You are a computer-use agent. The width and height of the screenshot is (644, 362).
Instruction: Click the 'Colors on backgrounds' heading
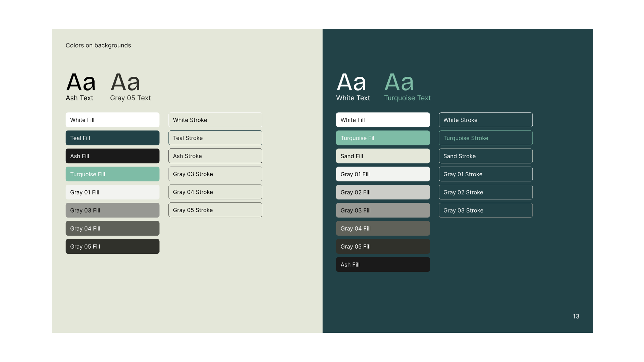coord(98,45)
